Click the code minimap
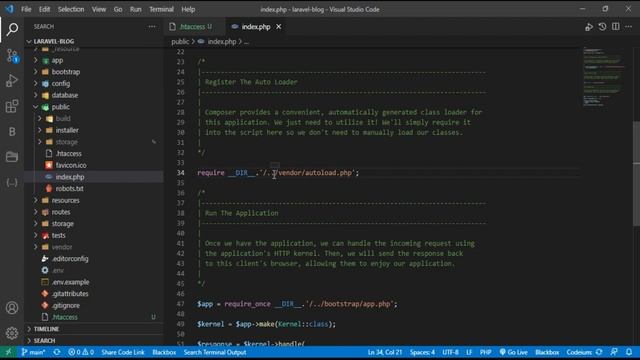This screenshot has width=640, height=360. (604, 77)
